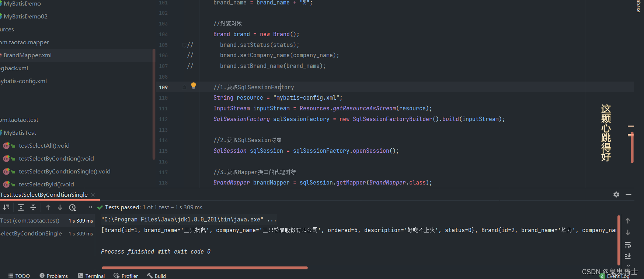
Task: Click the yellow light bulb intention icon
Action: click(x=194, y=86)
